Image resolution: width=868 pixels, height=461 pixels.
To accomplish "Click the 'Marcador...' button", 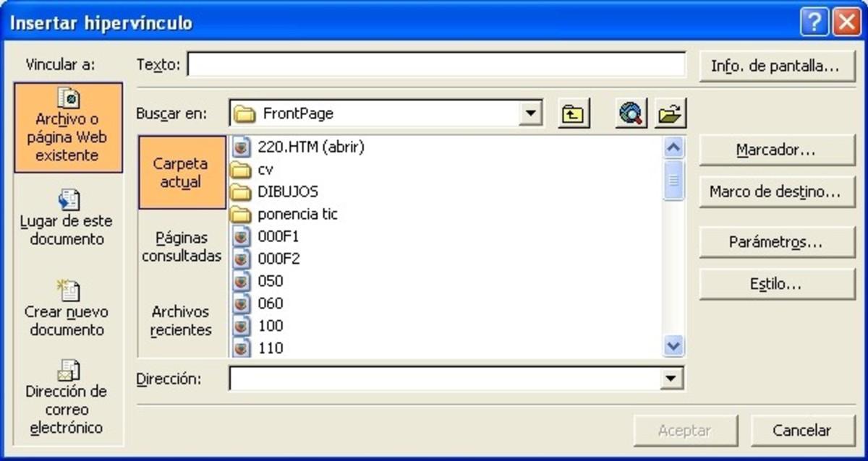I will click(x=777, y=150).
